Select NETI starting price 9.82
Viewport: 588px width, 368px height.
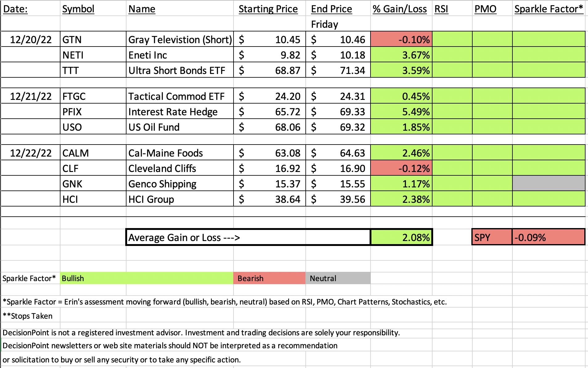[270, 55]
